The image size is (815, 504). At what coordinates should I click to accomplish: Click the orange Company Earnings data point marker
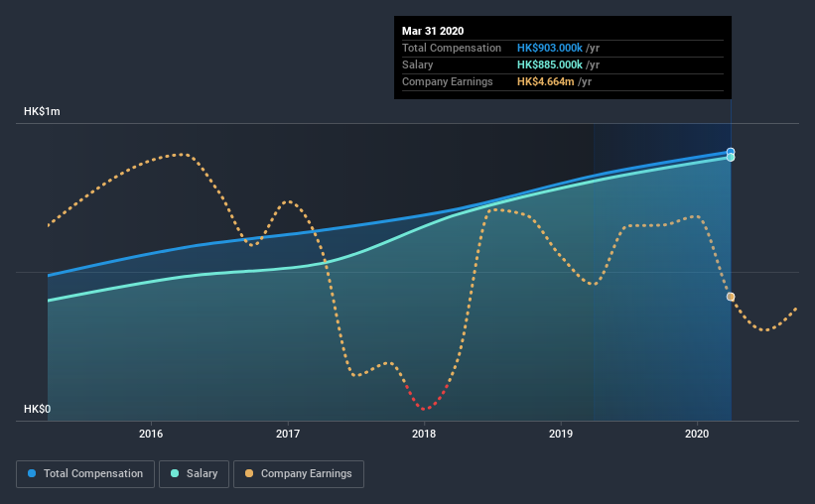point(731,297)
